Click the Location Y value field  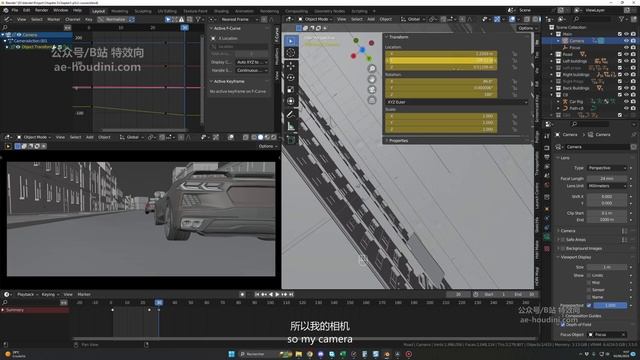tap(441, 60)
